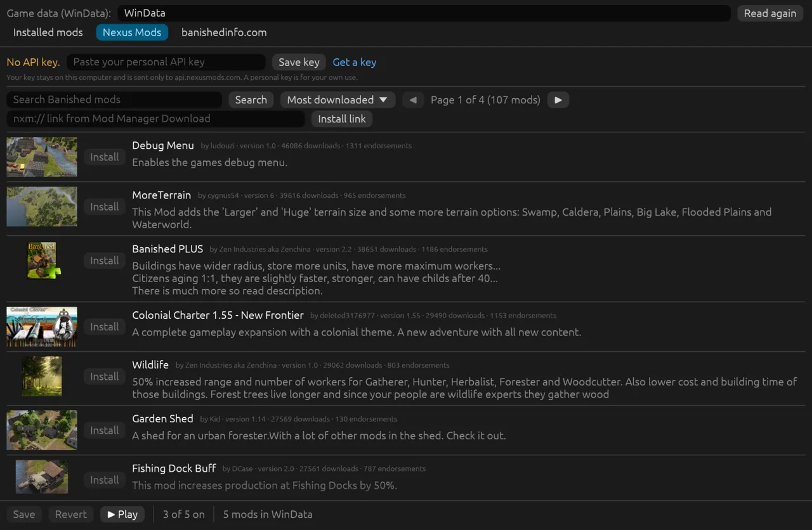Screen dimensions: 812x530
Task: Go to the previous page of mods
Action: click(x=413, y=100)
